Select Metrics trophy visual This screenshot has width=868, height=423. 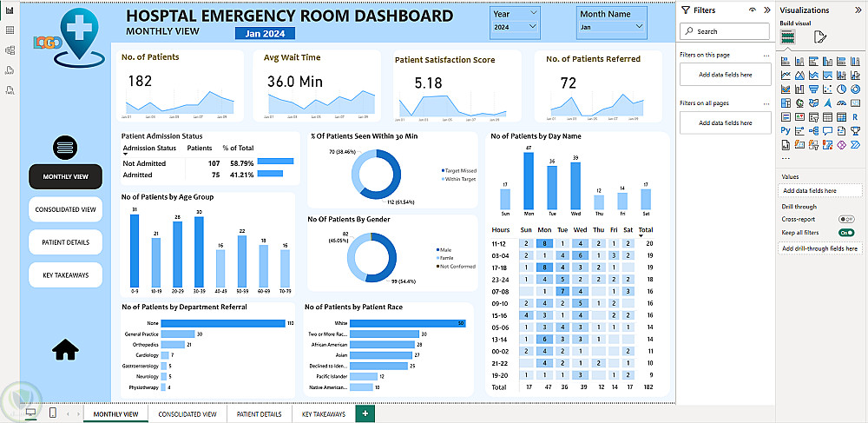click(x=855, y=130)
